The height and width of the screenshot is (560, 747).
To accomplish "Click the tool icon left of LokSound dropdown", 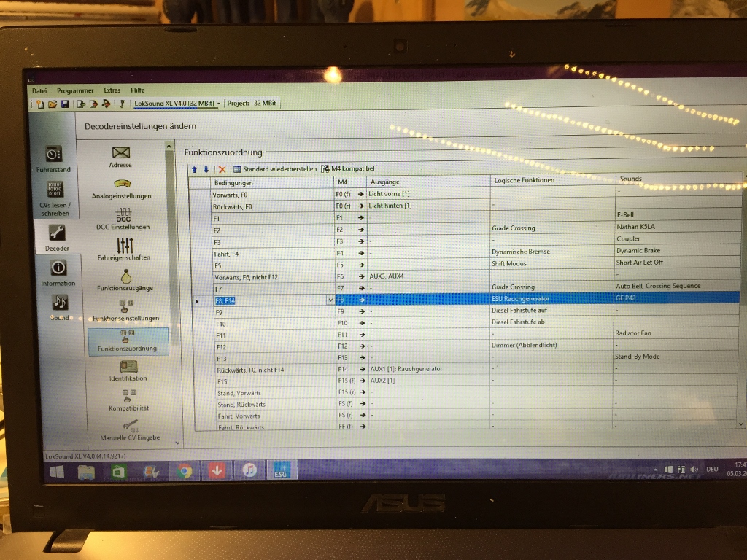I will click(x=122, y=104).
